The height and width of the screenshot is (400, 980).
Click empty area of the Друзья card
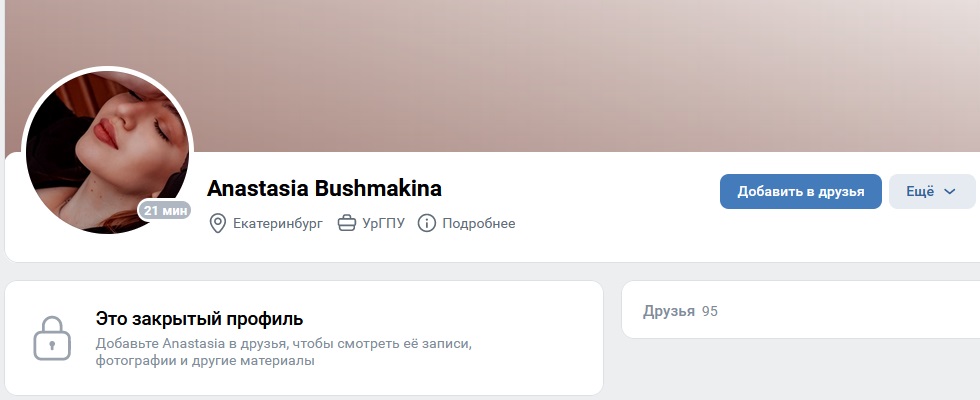844,311
